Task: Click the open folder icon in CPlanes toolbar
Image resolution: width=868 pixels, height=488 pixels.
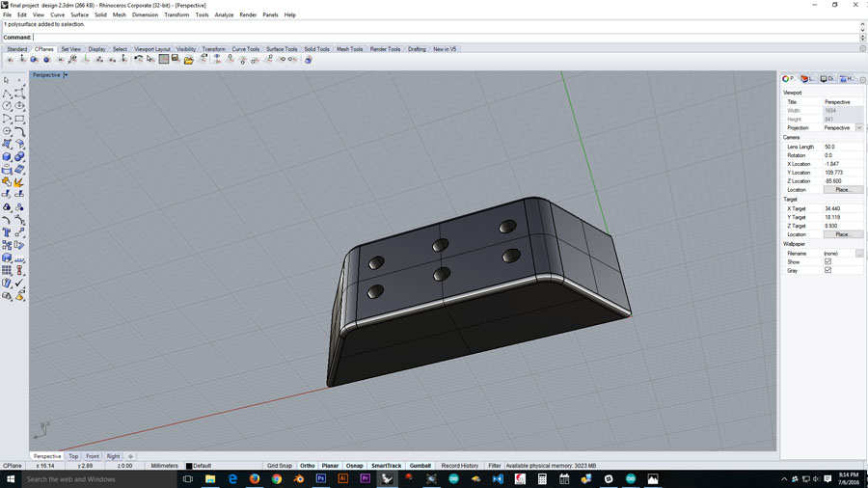Action: tap(189, 60)
